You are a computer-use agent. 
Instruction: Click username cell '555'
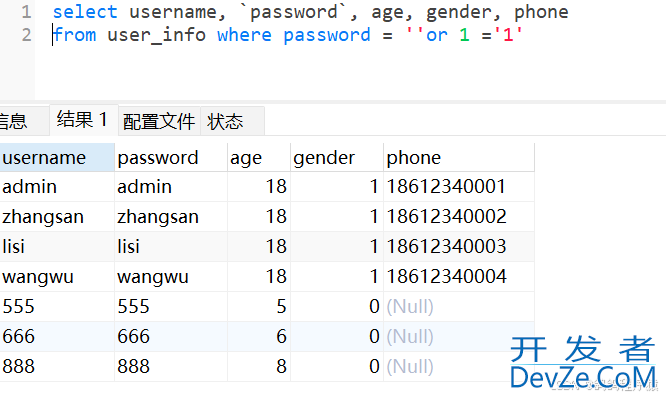[x=57, y=306]
